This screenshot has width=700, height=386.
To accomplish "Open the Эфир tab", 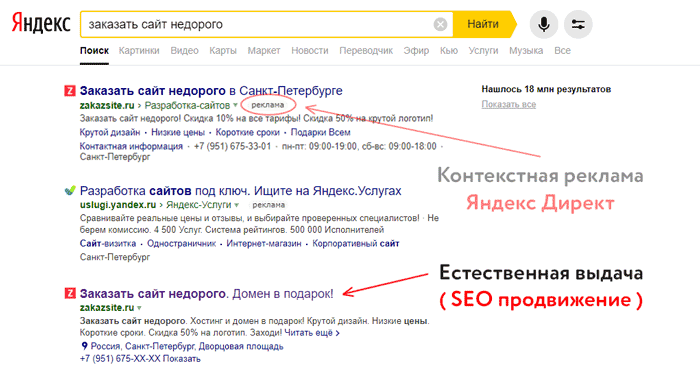I will pyautogui.click(x=416, y=50).
